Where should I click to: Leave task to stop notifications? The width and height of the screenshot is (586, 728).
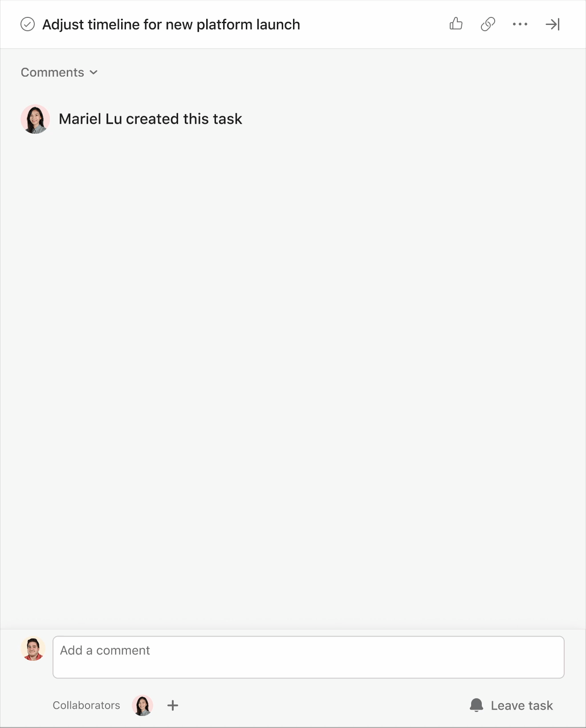point(511,705)
